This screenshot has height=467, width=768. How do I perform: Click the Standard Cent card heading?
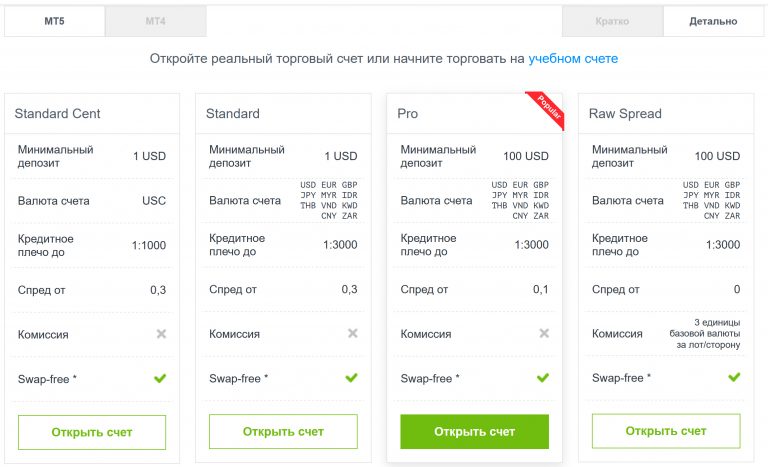(57, 114)
